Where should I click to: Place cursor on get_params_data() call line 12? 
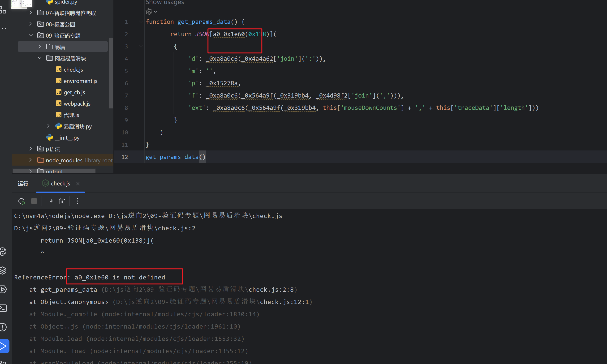pyautogui.click(x=175, y=157)
